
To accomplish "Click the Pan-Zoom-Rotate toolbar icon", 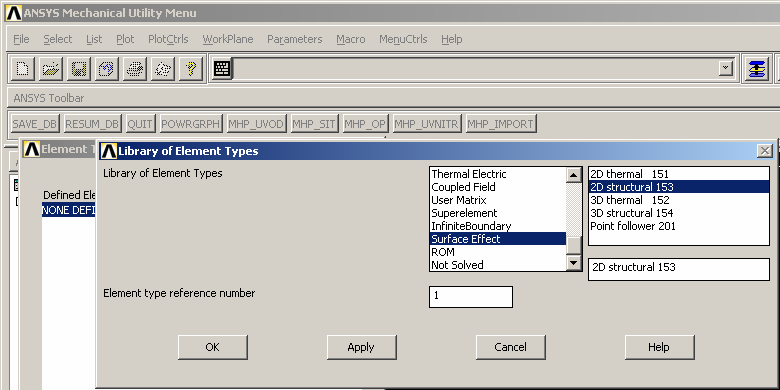I will [106, 69].
